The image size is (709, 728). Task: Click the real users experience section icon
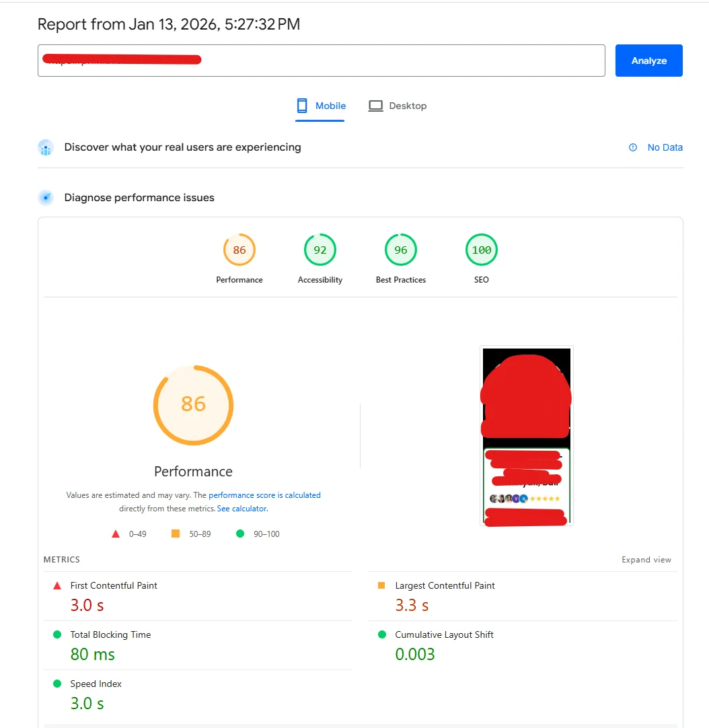pos(45,147)
